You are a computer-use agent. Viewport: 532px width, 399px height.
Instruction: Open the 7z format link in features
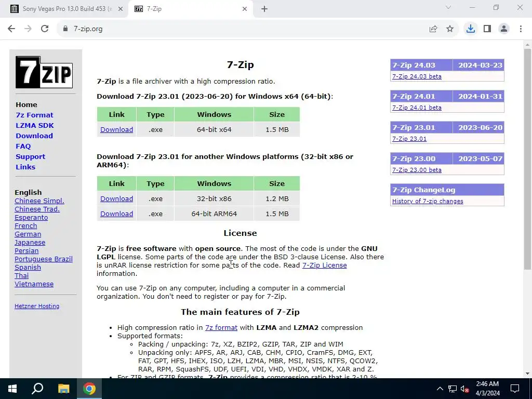coord(221,328)
